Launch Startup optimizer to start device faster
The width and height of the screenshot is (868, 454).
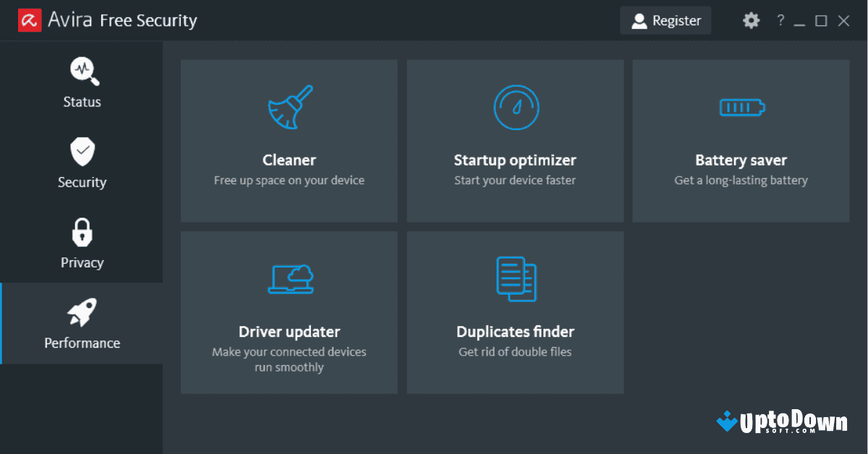[x=515, y=141]
